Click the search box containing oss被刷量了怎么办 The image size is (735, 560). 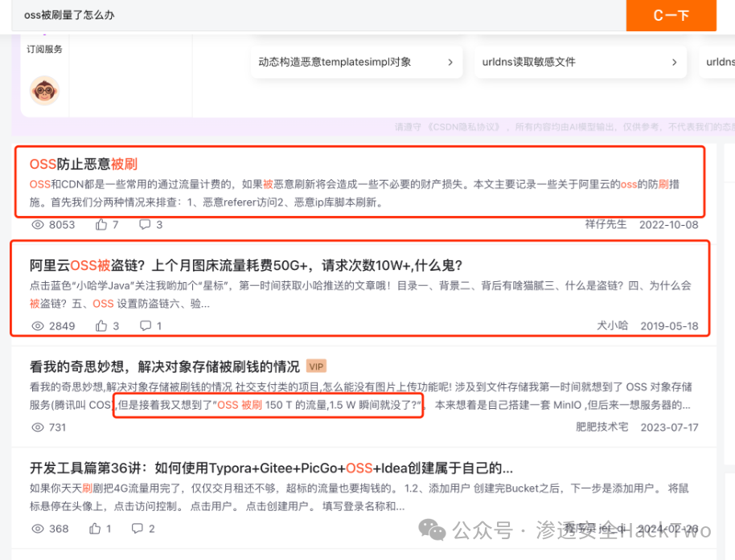(318, 15)
